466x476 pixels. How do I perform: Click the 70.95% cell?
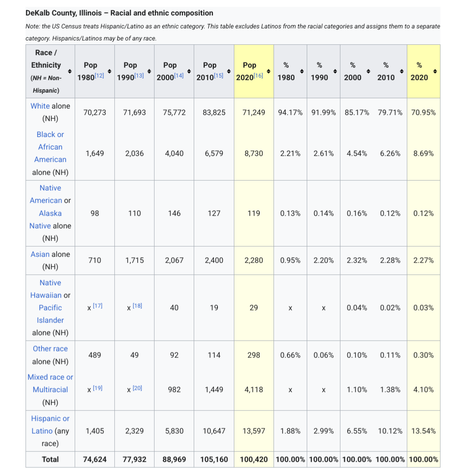[x=423, y=113]
